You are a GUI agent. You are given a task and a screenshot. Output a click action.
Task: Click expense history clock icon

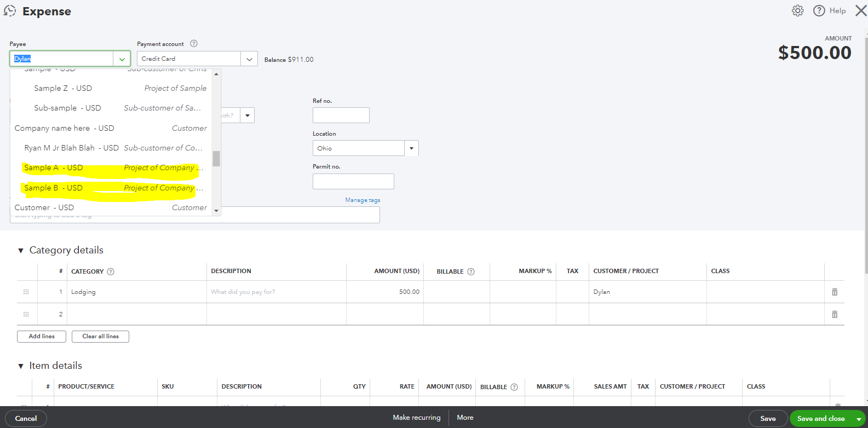click(10, 11)
